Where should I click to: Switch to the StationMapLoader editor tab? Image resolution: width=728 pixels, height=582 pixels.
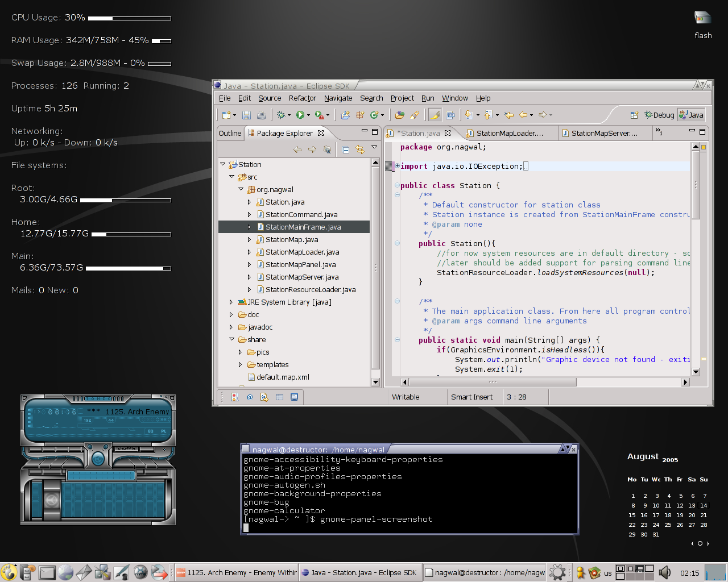click(509, 133)
